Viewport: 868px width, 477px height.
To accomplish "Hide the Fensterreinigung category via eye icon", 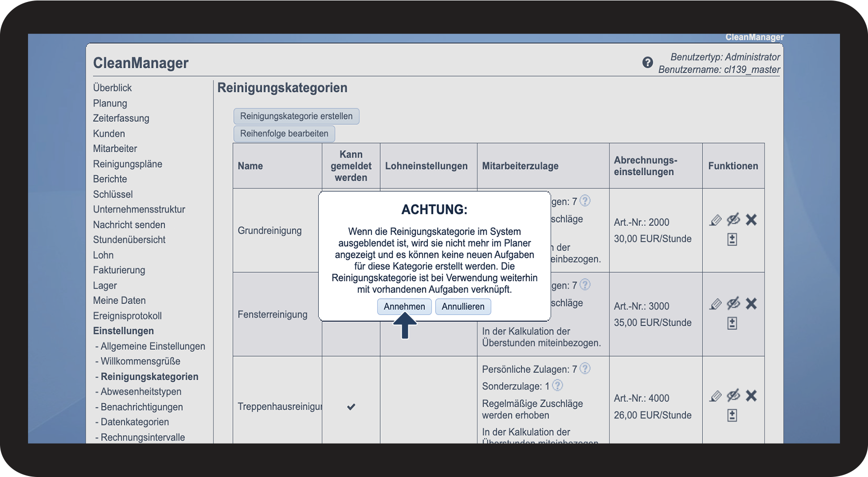I will point(733,303).
